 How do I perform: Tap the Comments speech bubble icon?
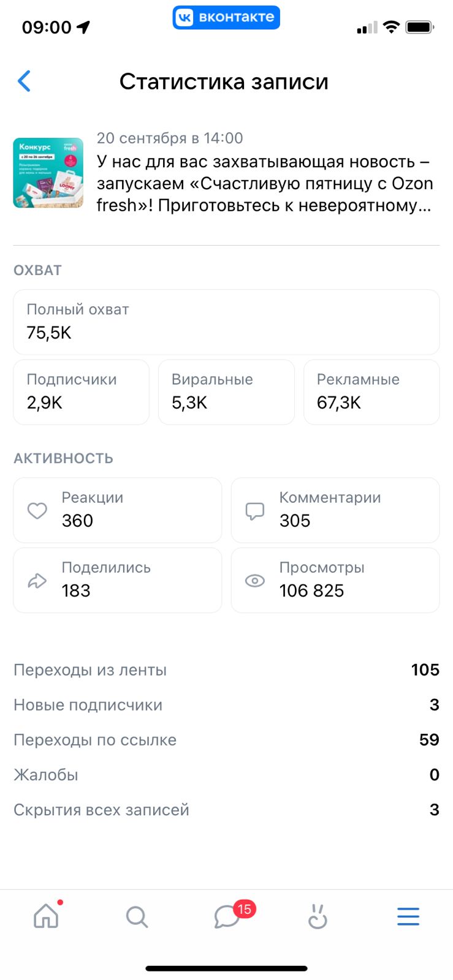click(x=255, y=510)
